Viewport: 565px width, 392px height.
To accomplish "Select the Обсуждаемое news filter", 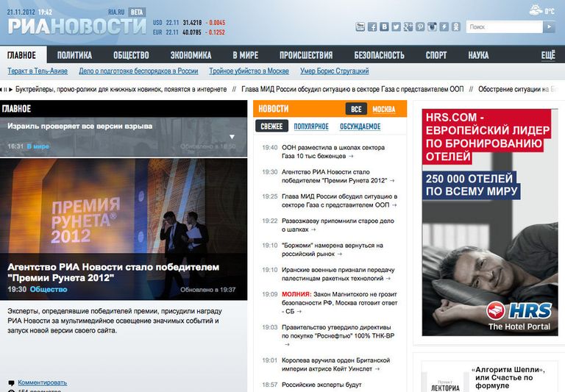I will (360, 126).
